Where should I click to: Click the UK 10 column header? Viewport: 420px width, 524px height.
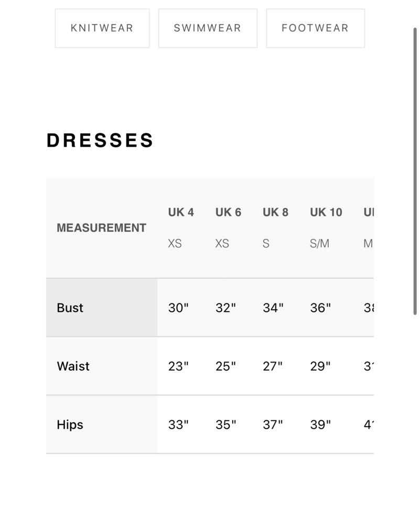point(326,212)
